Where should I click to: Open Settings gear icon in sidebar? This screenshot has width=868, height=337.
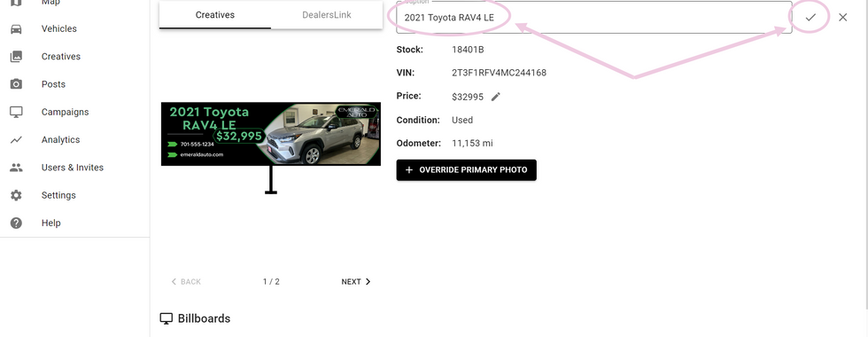(x=16, y=195)
